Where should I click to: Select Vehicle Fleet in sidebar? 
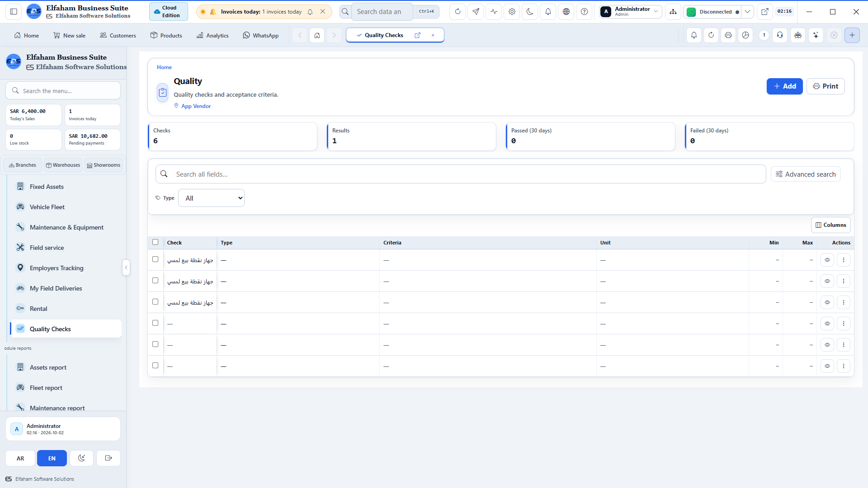point(66,207)
